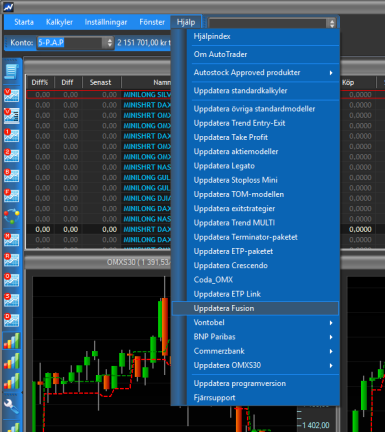This screenshot has height=432, width=385.
Task: Click the colorful circular arrows icon
Action: tap(11, 216)
